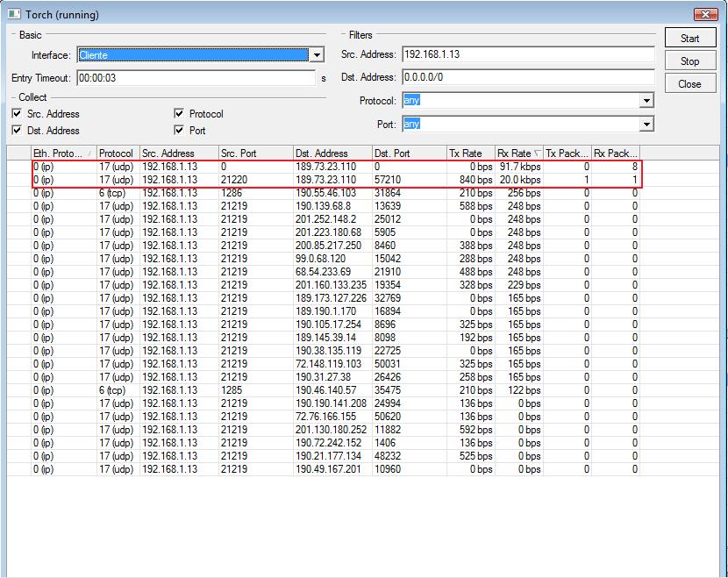Click the Torch window title icon
The image size is (728, 578).
(x=14, y=14)
